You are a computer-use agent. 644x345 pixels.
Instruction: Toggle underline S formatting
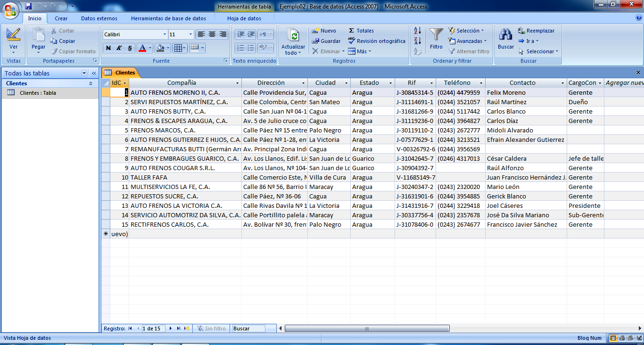(130, 48)
